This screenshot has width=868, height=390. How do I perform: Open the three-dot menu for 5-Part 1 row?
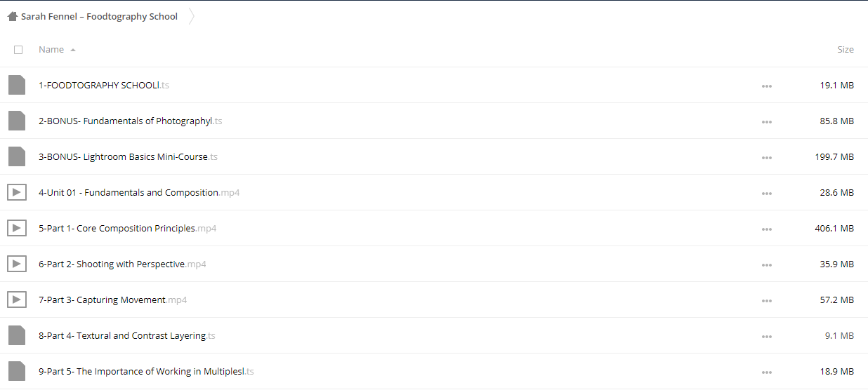coord(767,229)
